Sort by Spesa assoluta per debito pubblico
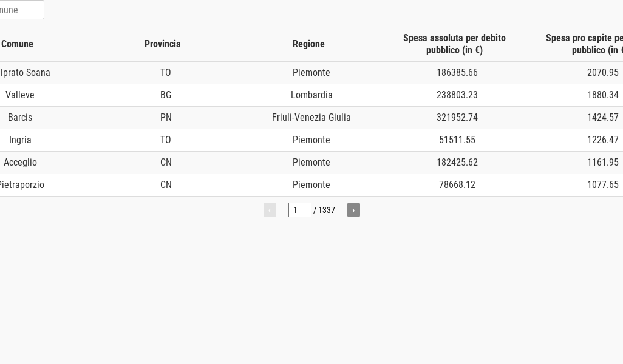Viewport: 623px width, 364px height. click(454, 44)
